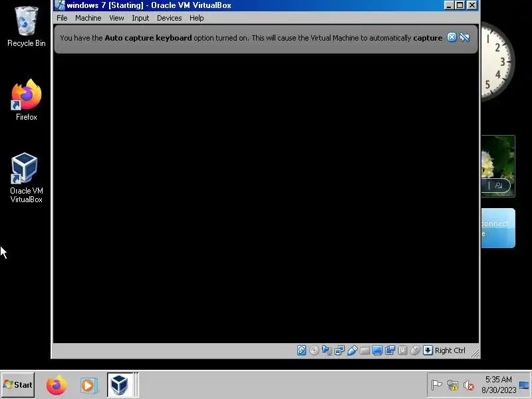The width and height of the screenshot is (532, 399).
Task: Click the video recording status icon
Action: [390, 350]
